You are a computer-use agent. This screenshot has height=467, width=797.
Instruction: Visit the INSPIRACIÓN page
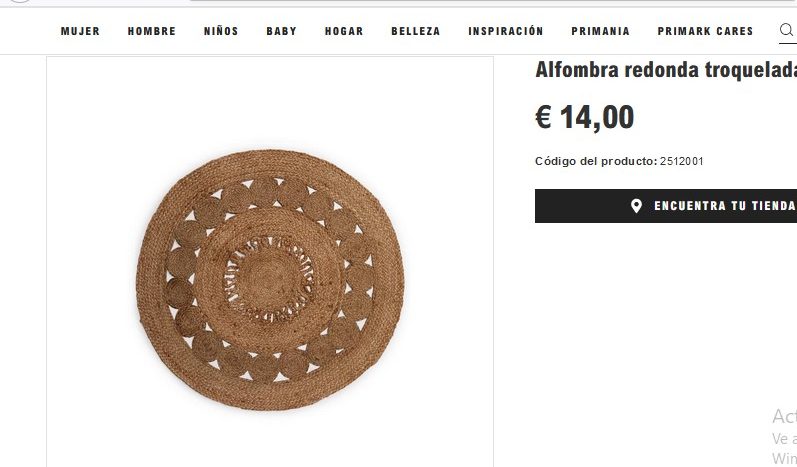[506, 31]
